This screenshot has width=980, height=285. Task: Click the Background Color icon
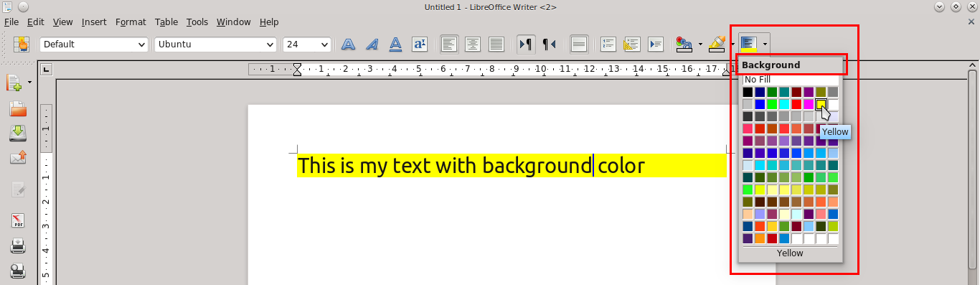[749, 45]
